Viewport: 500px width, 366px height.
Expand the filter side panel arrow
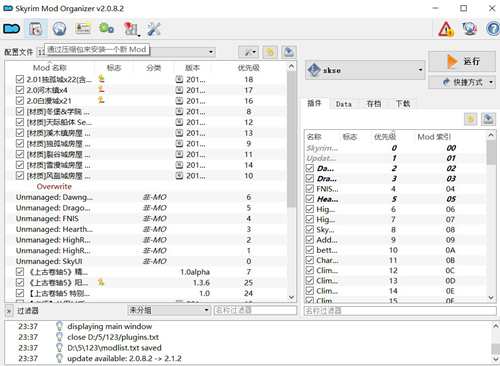(9, 311)
